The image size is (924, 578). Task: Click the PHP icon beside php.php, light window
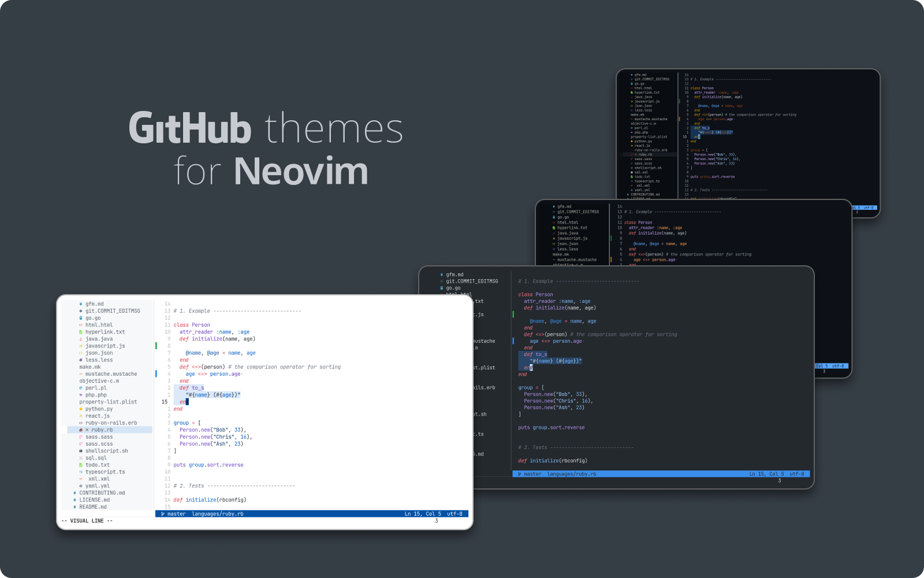81,395
